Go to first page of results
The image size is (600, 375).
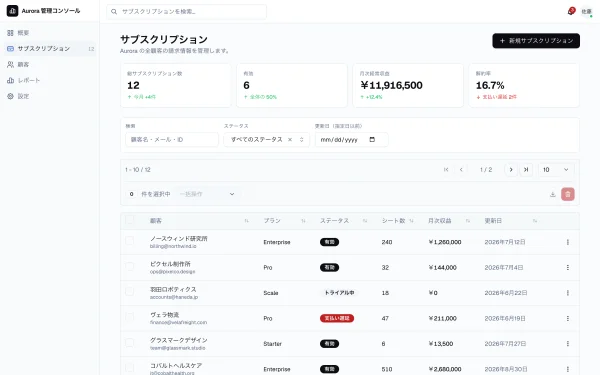446,170
